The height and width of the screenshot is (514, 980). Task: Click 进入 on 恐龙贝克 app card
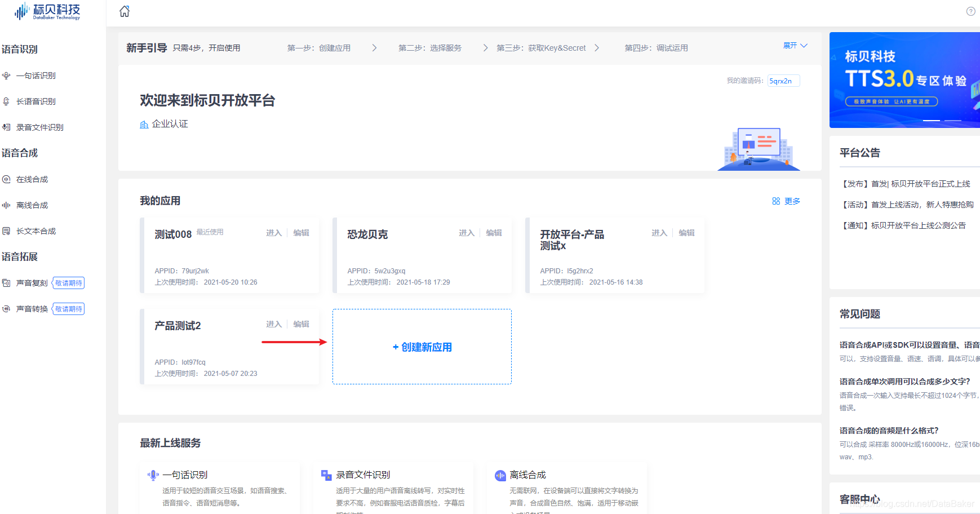coord(467,233)
